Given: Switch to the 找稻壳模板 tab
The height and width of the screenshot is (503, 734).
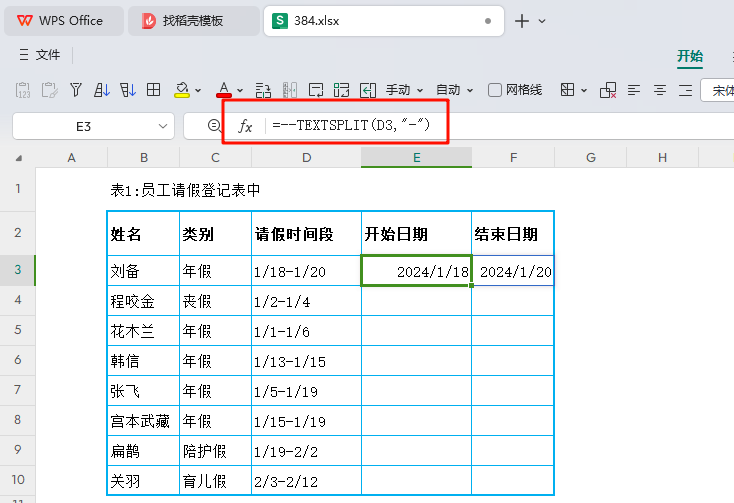Looking at the screenshot, I should pyautogui.click(x=193, y=21).
